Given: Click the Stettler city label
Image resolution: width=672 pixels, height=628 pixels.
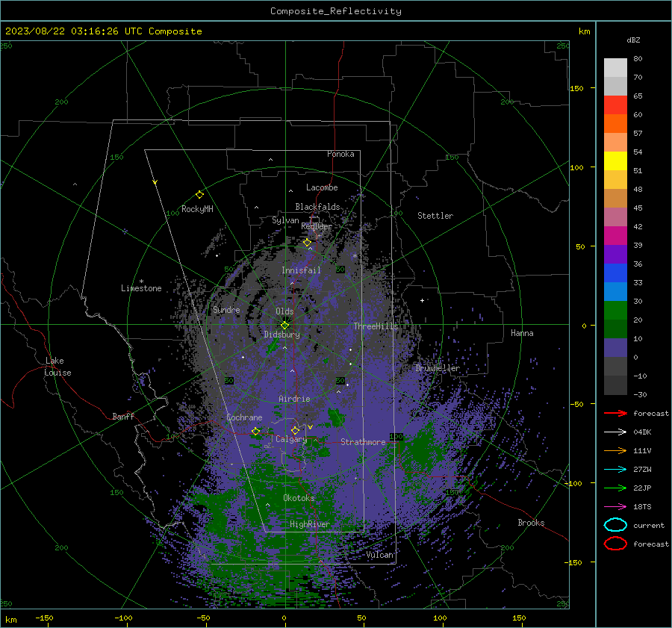Looking at the screenshot, I should tap(435, 216).
